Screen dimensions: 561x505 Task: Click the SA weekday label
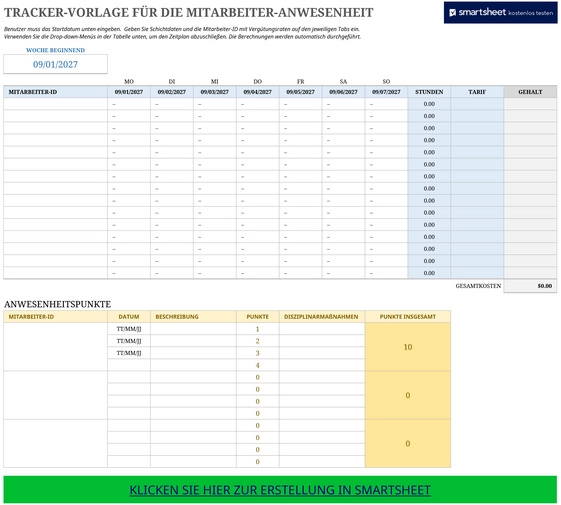pos(343,82)
